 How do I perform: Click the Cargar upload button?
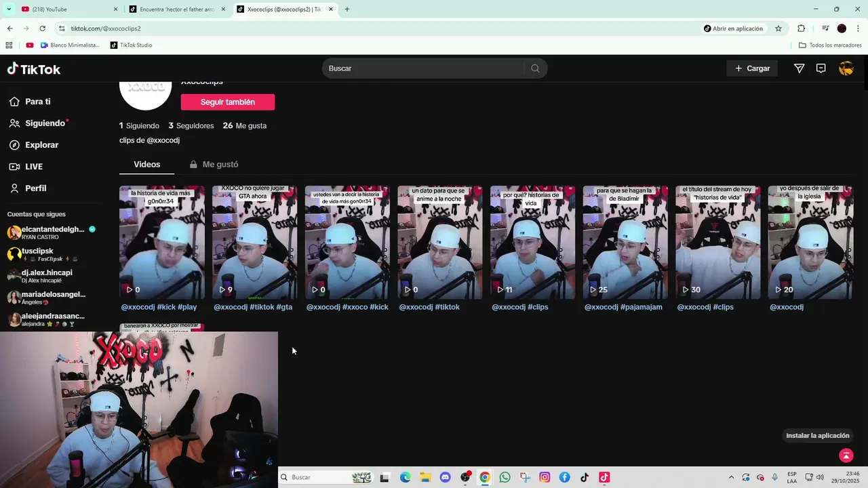point(752,68)
